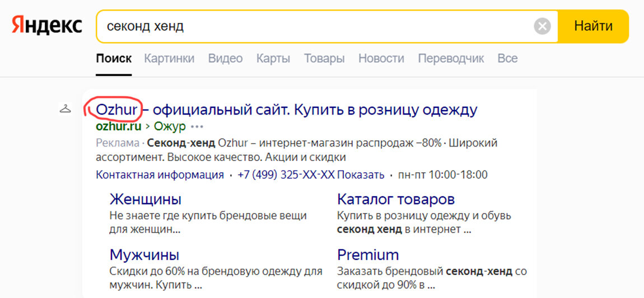The width and height of the screenshot is (644, 298).
Task: Click the description under Женщины
Action: click(208, 223)
